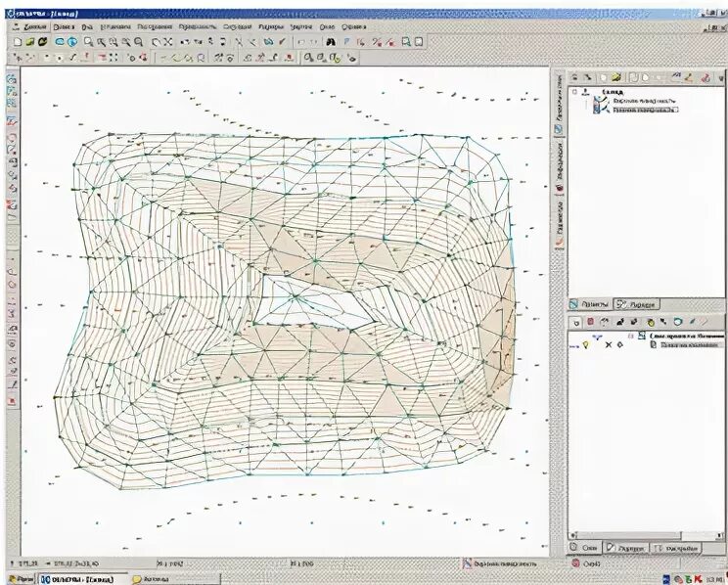Click the first magnifier zoom icon in the top toolbar
The image size is (728, 585).
pos(88,42)
